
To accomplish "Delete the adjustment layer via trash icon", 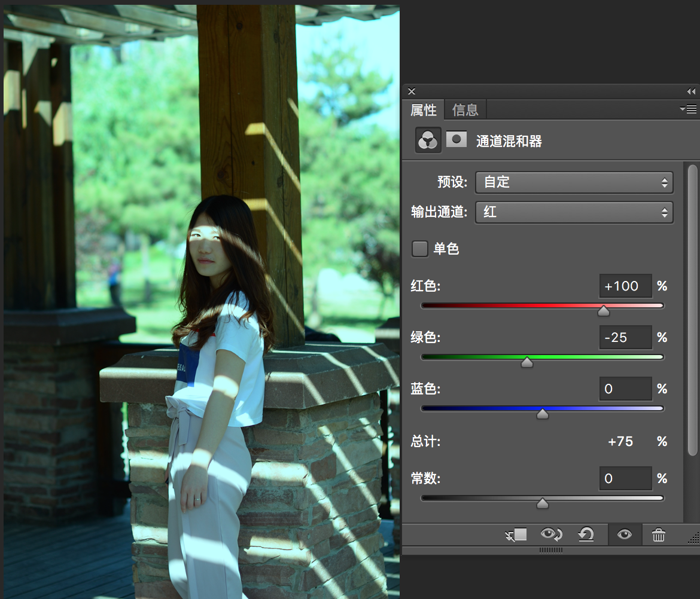I will click(659, 534).
